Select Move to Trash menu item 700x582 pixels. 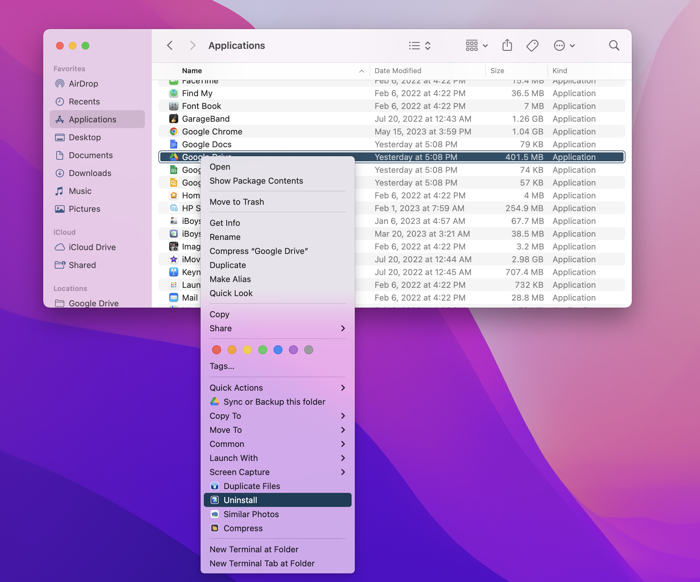tap(237, 202)
